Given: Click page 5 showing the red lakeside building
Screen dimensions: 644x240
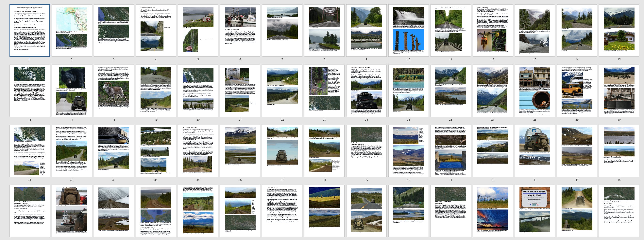Looking at the screenshot, I should pos(198,30).
